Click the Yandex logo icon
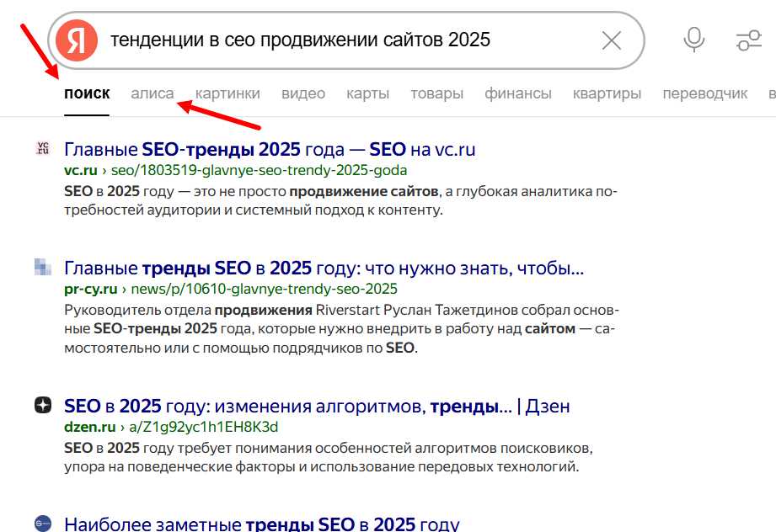Image resolution: width=776 pixels, height=532 pixels. (x=75, y=39)
